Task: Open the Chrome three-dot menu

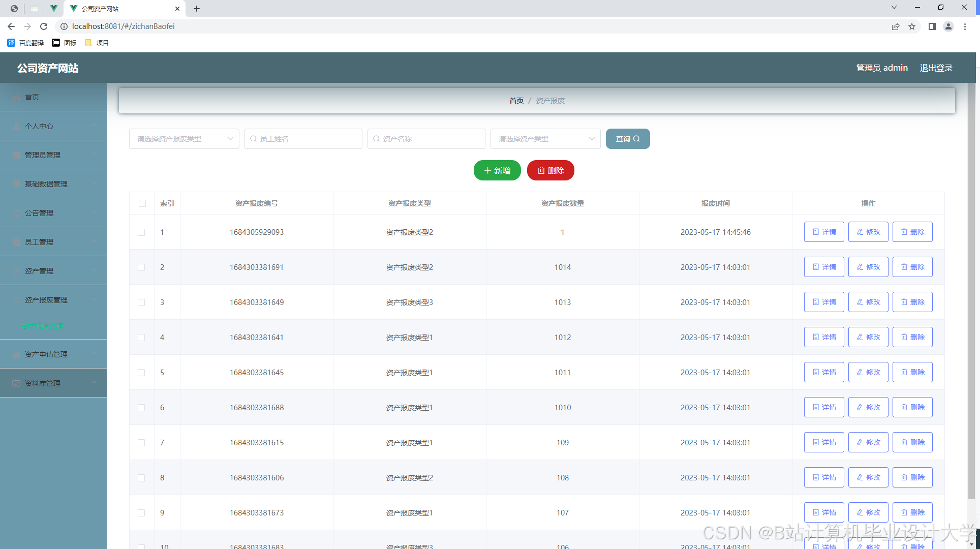Action: point(965,26)
